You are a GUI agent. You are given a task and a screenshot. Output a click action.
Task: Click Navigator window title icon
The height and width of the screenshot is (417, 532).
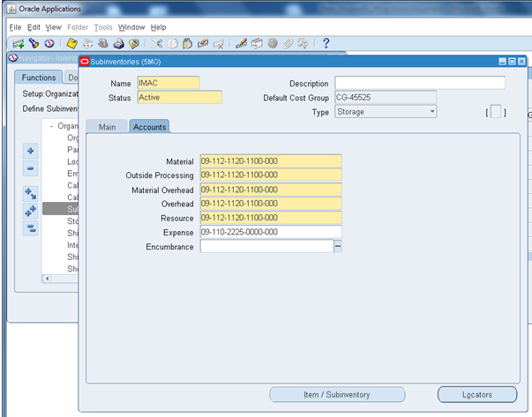pos(13,58)
